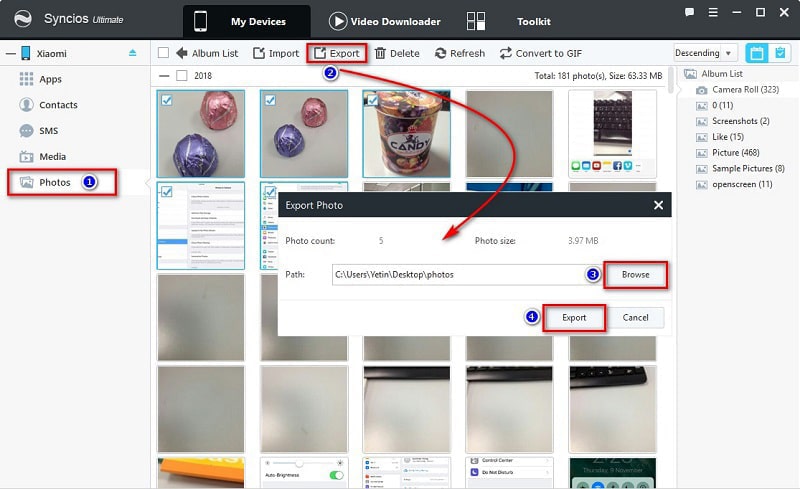800x489 pixels.
Task: Click the SMS bubble icon
Action: tap(26, 131)
